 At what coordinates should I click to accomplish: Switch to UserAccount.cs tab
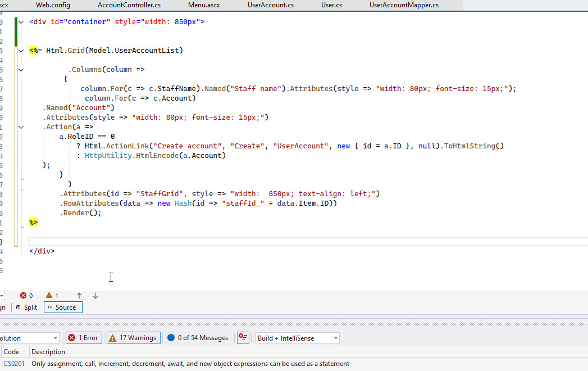click(x=271, y=5)
